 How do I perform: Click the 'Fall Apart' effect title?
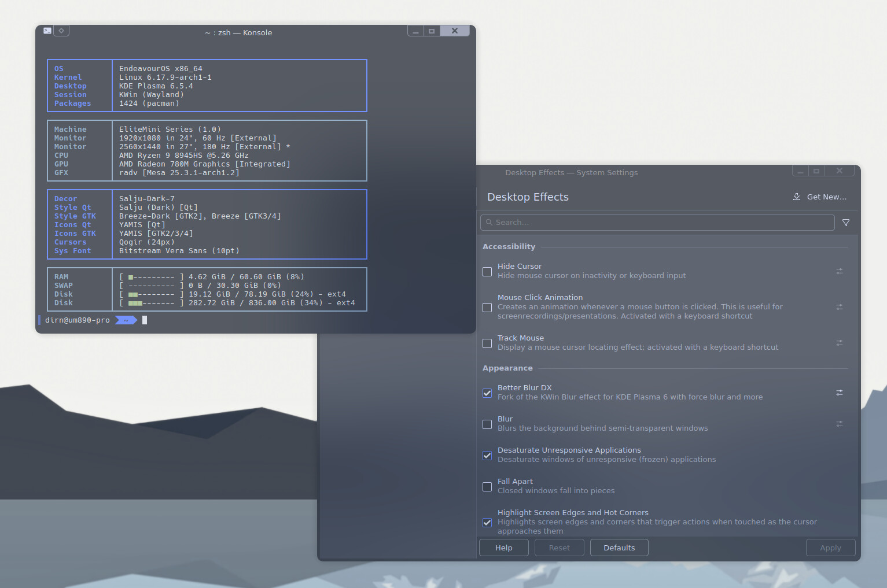(515, 482)
